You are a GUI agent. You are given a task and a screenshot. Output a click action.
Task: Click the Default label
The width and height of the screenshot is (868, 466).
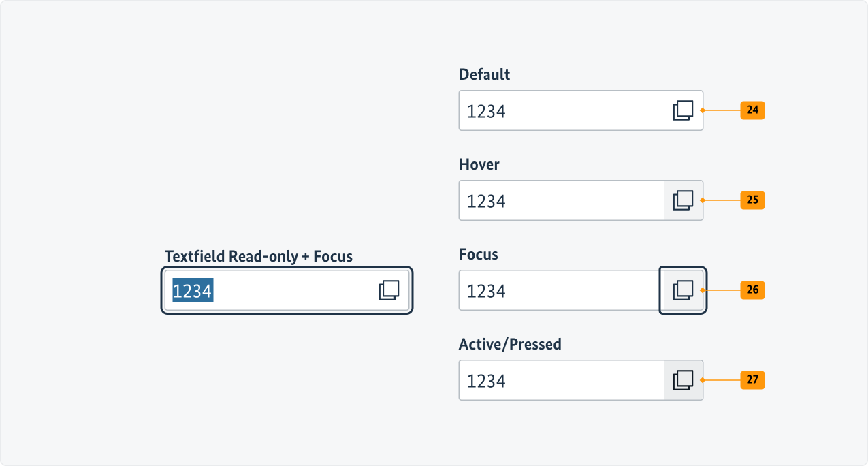pyautogui.click(x=484, y=74)
